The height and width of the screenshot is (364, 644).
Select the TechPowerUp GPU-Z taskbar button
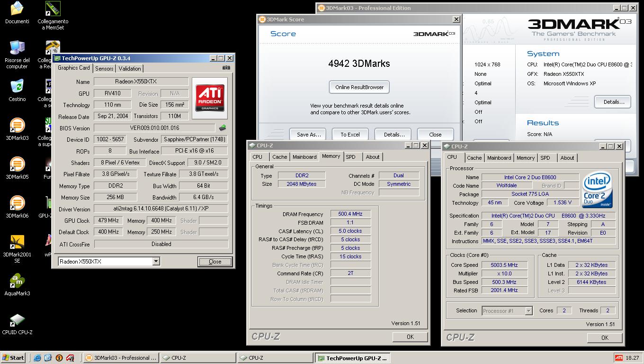click(x=353, y=358)
